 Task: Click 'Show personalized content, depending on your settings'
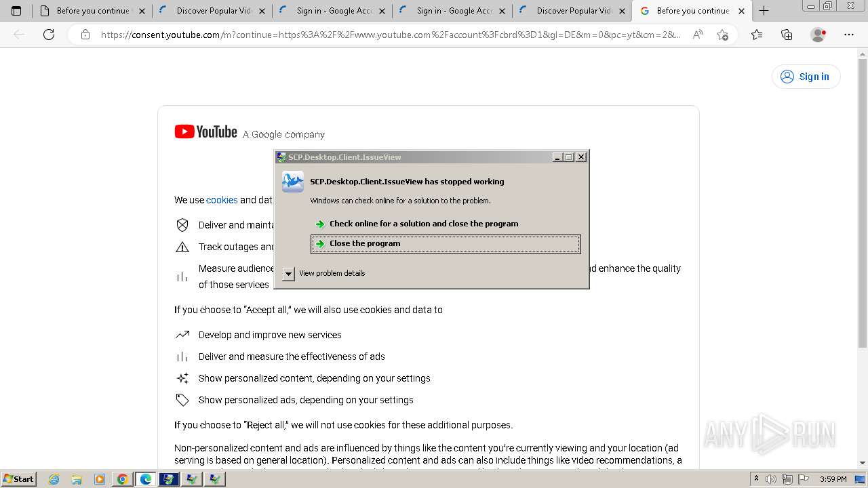point(315,378)
